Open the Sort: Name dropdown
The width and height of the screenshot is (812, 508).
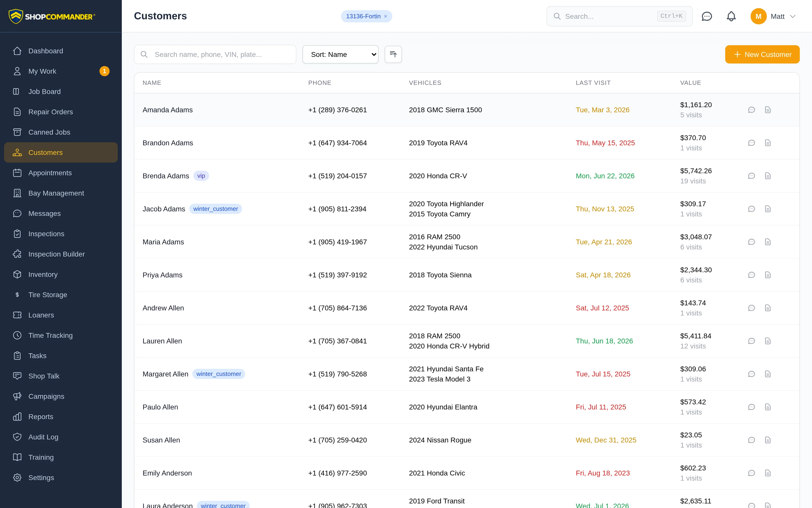[340, 54]
